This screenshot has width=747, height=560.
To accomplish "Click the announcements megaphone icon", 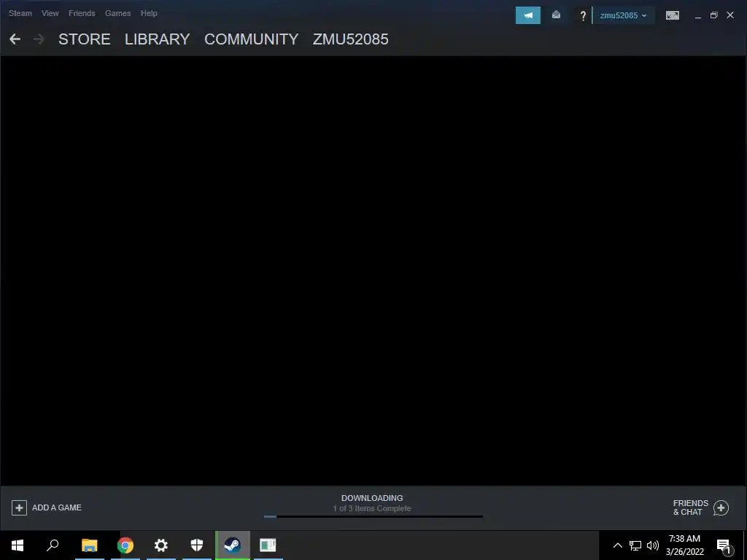I will point(528,15).
